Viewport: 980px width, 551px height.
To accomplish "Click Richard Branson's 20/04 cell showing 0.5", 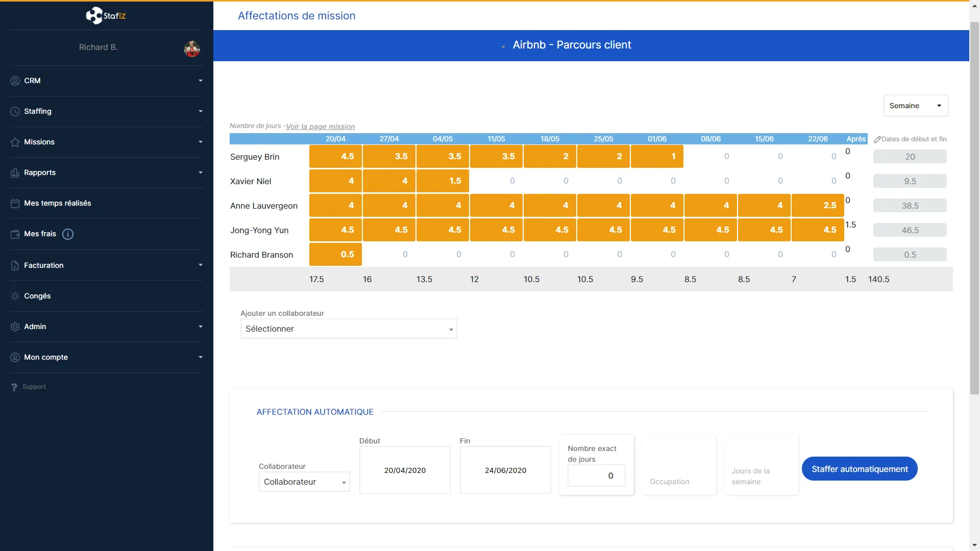I will coord(335,255).
